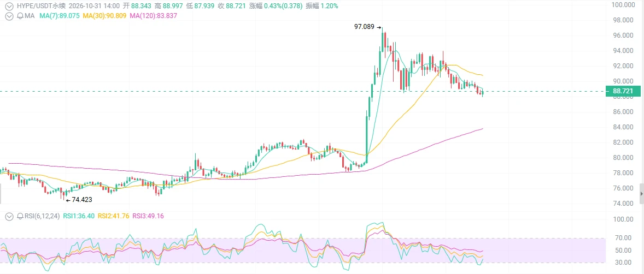Click the MA(7):89.075 value
644x274 pixels.
pyautogui.click(x=60, y=16)
